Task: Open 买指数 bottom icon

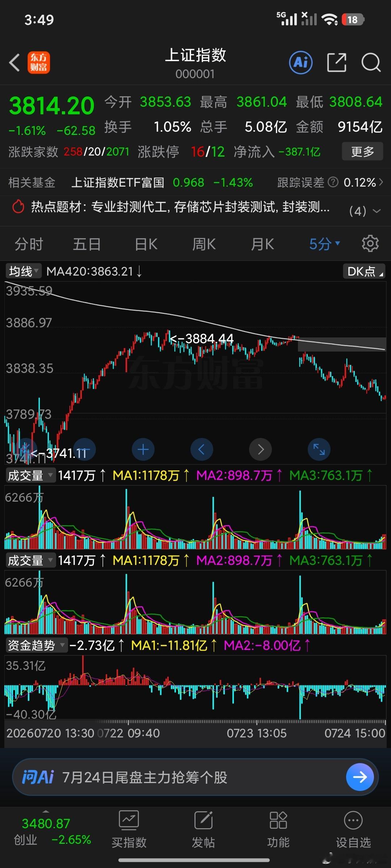Action: (x=129, y=829)
